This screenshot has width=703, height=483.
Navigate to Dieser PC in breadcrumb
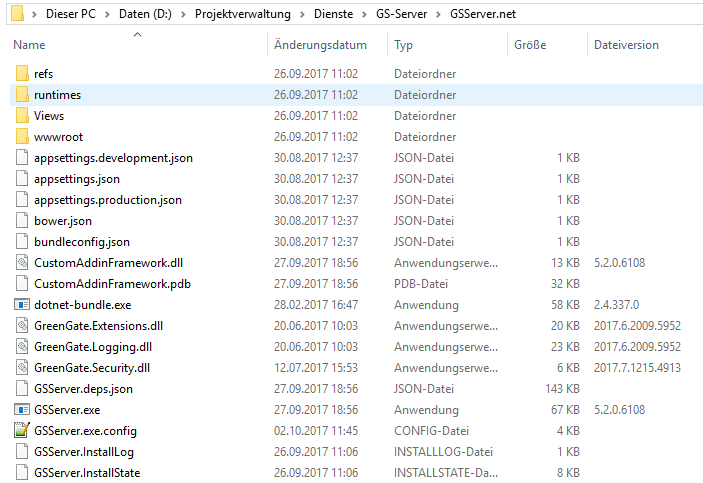pyautogui.click(x=71, y=14)
